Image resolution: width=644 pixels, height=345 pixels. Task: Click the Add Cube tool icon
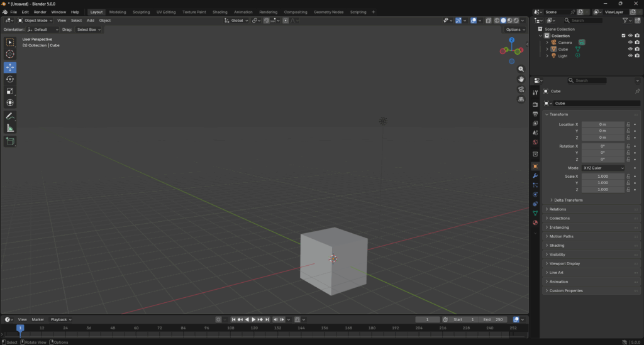point(10,142)
